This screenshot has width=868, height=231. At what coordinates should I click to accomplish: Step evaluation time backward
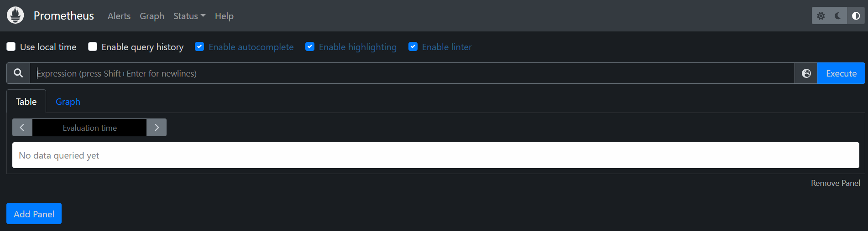coord(22,128)
